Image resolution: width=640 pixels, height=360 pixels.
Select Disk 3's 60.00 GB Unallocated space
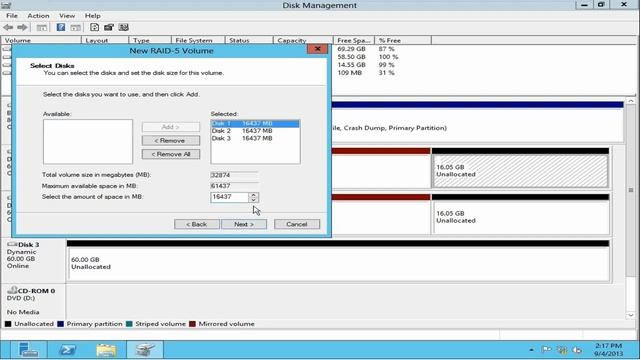pyautogui.click(x=338, y=264)
